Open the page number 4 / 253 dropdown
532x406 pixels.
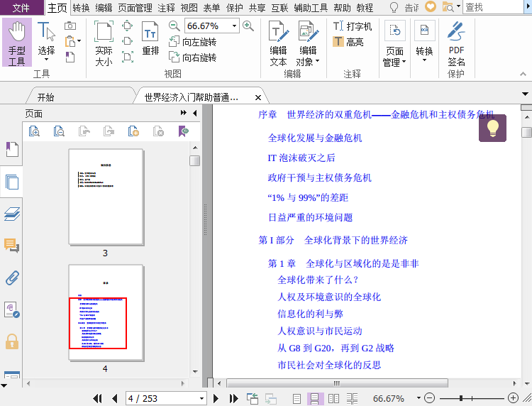[x=201, y=398]
